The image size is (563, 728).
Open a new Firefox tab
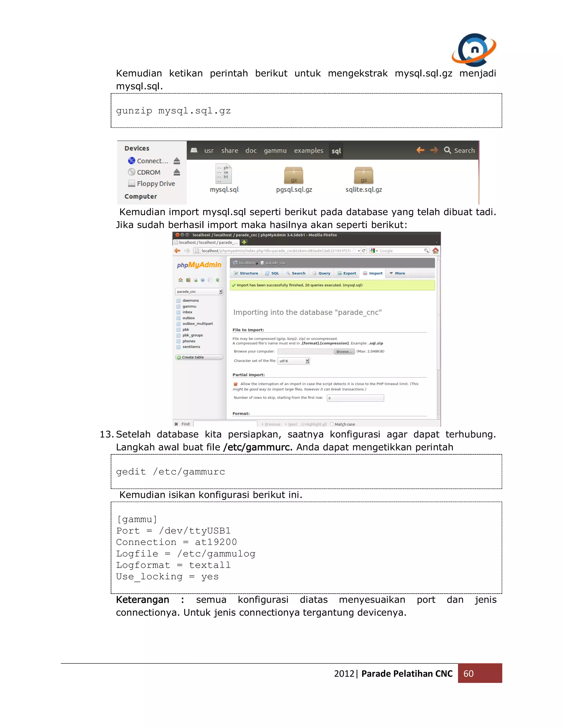pos(244,242)
